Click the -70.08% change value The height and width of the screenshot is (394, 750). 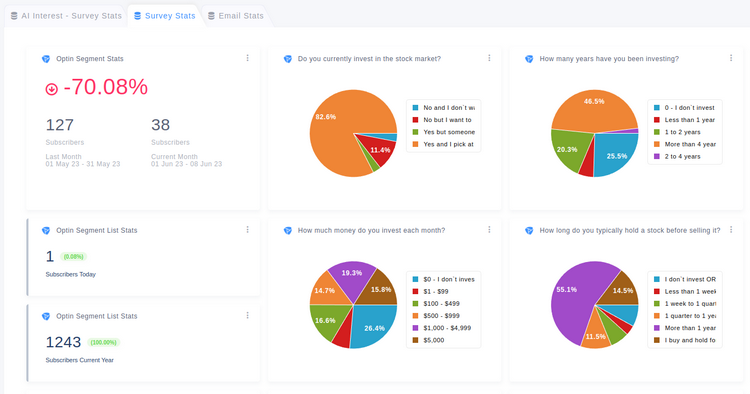pos(105,87)
